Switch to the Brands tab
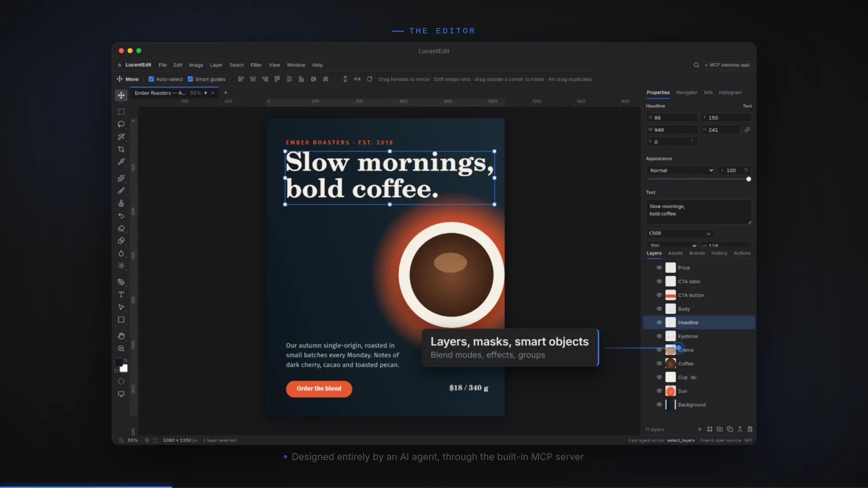868x488 pixels. (697, 253)
